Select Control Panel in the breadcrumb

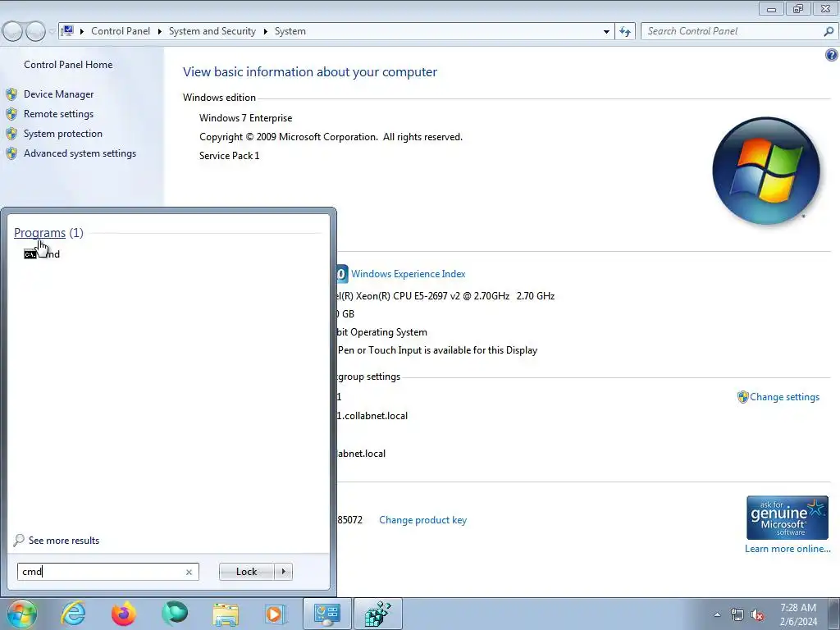(121, 31)
